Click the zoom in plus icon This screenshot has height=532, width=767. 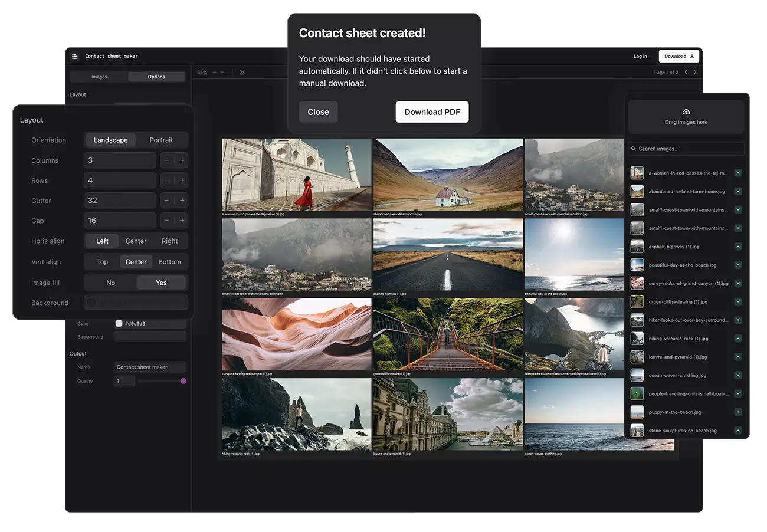click(222, 73)
